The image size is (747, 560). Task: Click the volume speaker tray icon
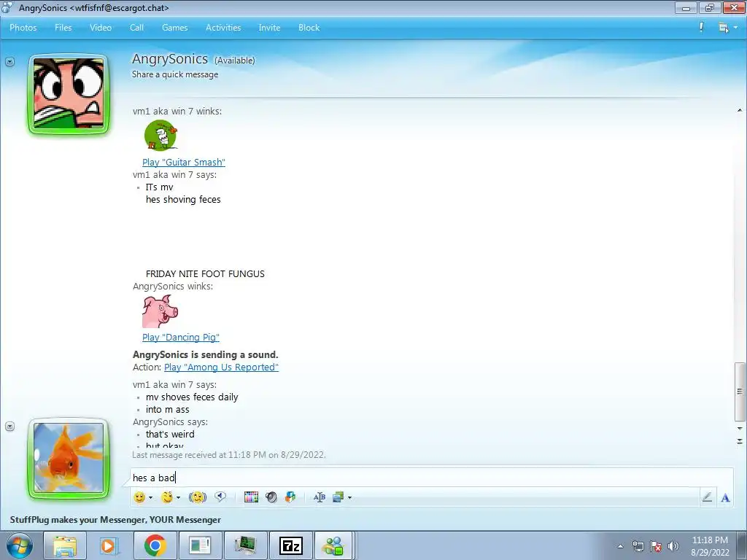coord(673,546)
